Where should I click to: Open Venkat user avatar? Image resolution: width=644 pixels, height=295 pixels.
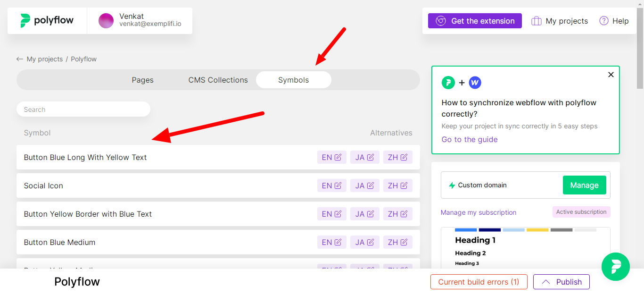click(x=106, y=21)
